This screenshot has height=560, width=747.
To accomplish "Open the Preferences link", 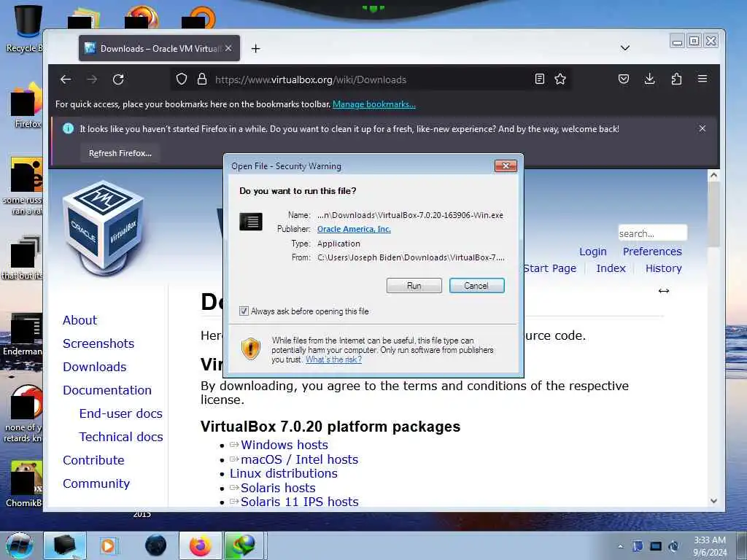I will click(x=652, y=252).
